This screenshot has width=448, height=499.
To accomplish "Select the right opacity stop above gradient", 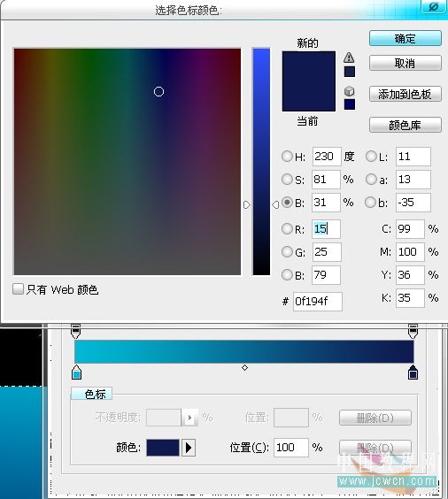I will click(x=413, y=331).
